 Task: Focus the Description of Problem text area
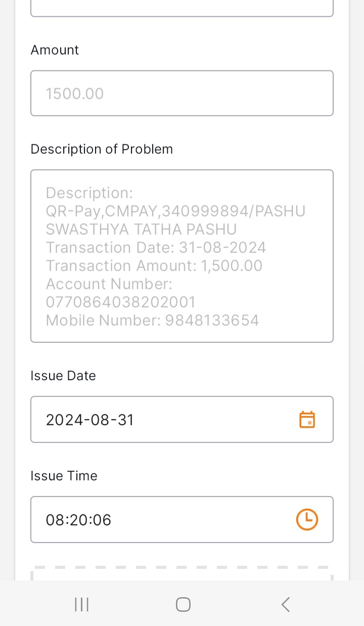tap(182, 256)
